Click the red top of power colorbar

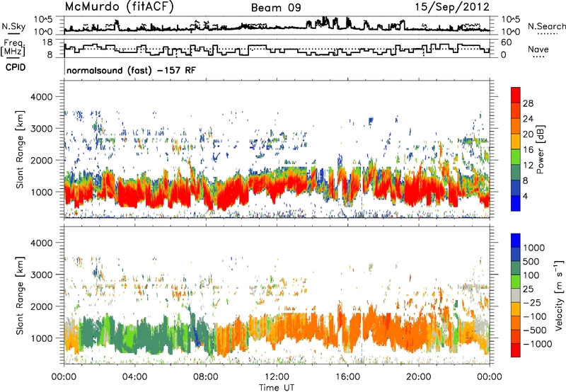tap(516, 95)
